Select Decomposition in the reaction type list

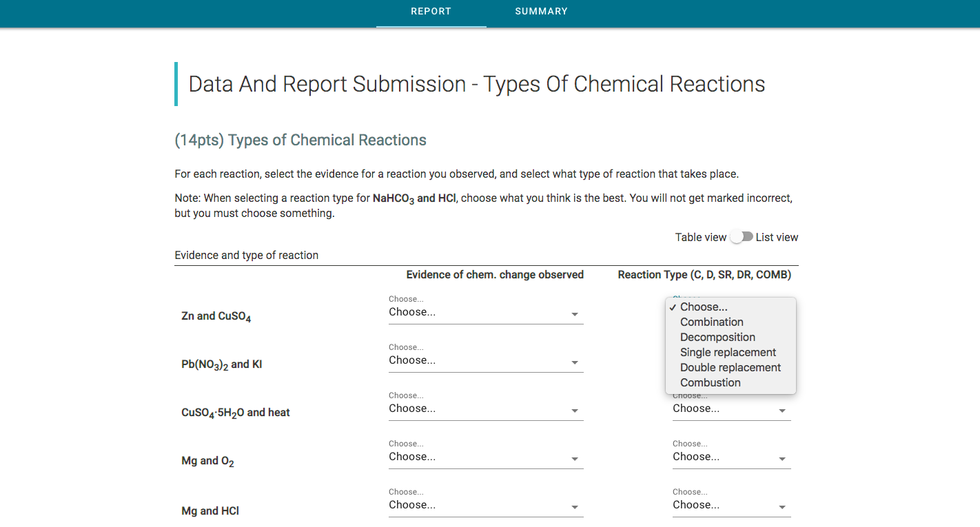coord(717,337)
